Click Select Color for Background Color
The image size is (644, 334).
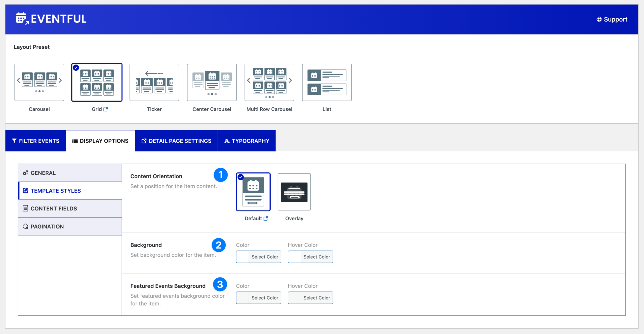pos(265,257)
